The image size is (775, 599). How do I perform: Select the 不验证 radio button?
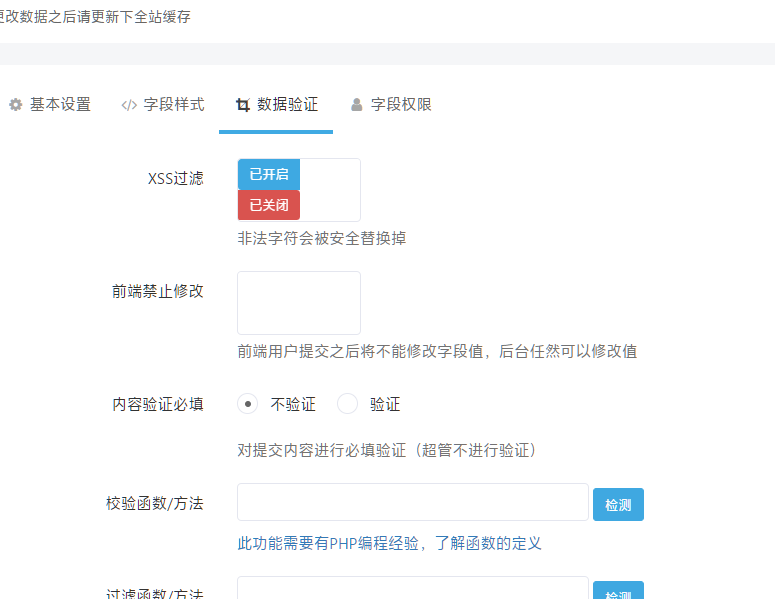(248, 404)
